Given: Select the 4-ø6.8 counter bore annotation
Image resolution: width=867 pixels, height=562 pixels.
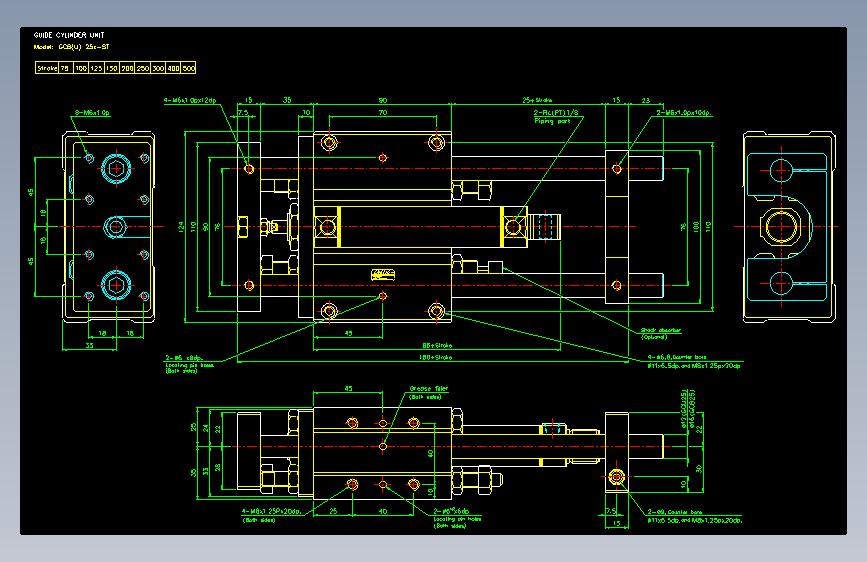Looking at the screenshot, I should point(677,357).
